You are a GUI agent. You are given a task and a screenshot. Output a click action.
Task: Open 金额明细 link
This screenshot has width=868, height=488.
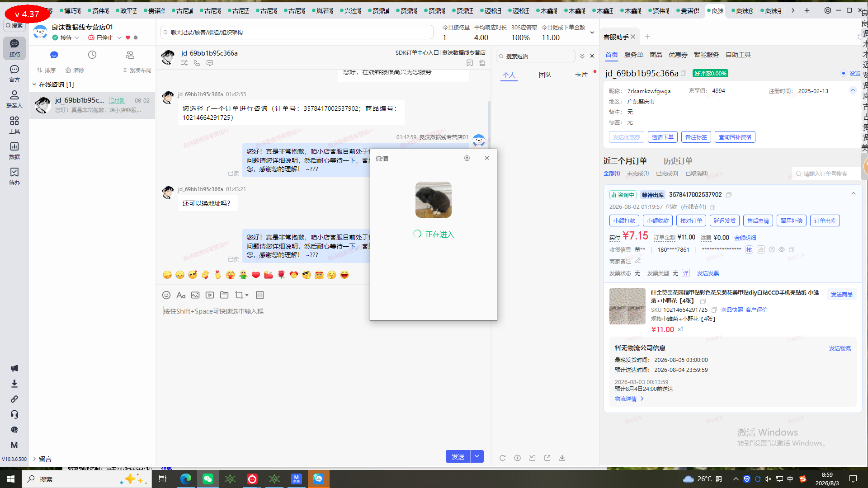tap(745, 238)
